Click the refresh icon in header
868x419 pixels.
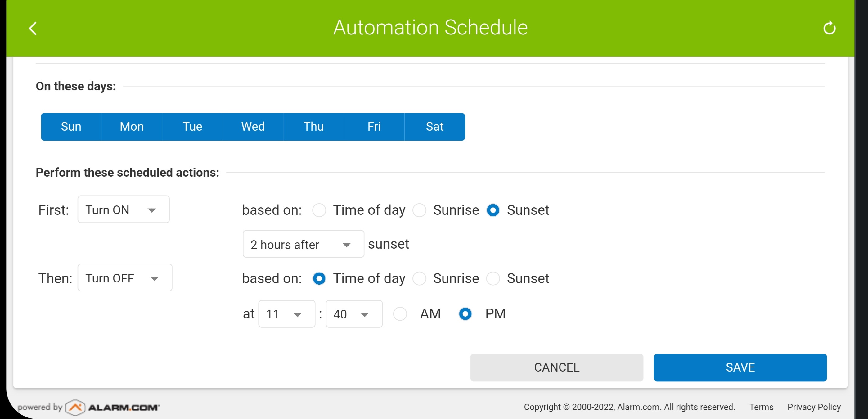pyautogui.click(x=829, y=28)
